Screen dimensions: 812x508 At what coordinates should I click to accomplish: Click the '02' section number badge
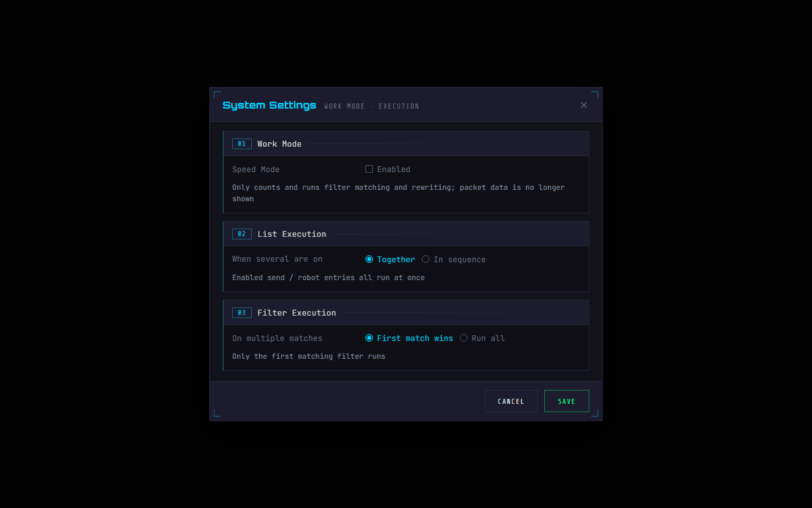pyautogui.click(x=242, y=234)
